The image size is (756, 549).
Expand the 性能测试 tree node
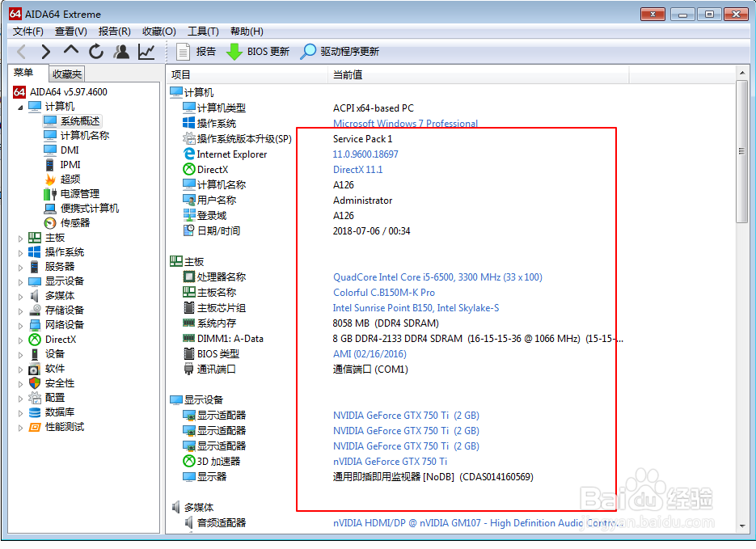20,428
